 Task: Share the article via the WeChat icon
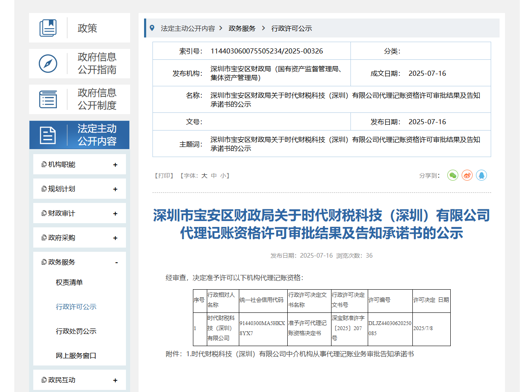pos(452,175)
